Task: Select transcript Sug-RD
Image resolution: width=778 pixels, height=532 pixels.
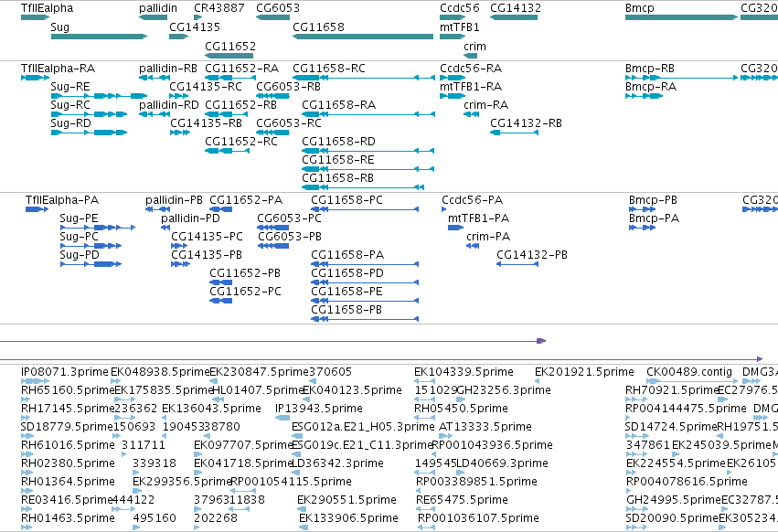Action: [x=89, y=133]
